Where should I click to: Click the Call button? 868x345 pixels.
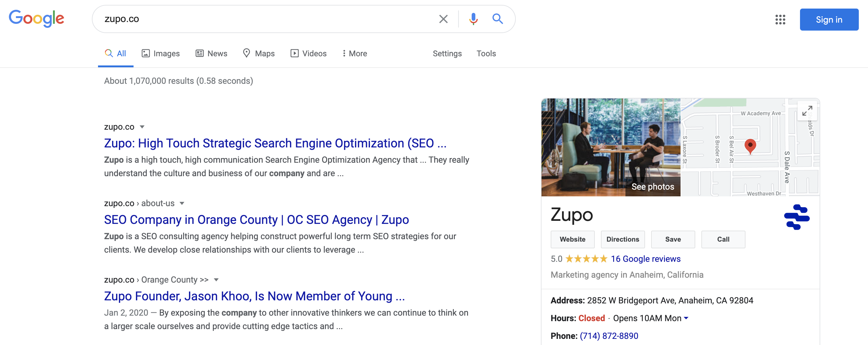point(723,239)
